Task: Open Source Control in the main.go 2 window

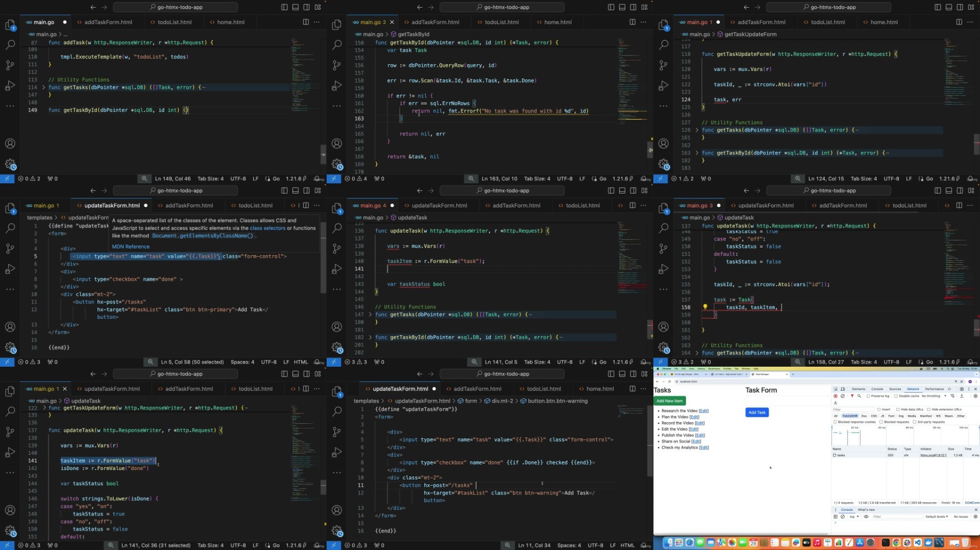Action: click(337, 65)
